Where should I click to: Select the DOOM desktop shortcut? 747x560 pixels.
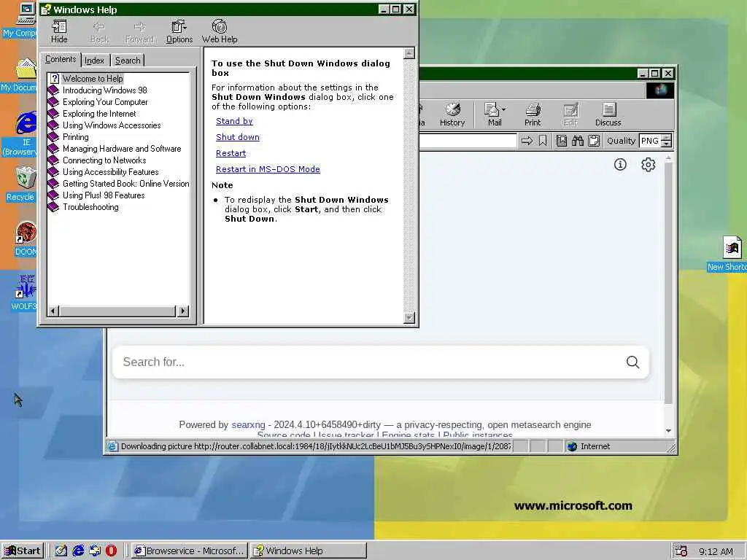[x=26, y=239]
